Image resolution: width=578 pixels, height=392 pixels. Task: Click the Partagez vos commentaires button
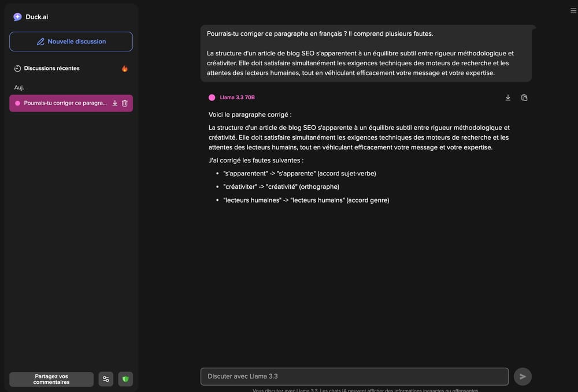click(51, 379)
